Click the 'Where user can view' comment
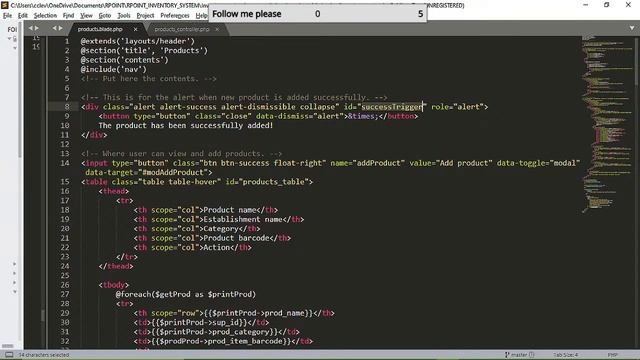 [181, 154]
